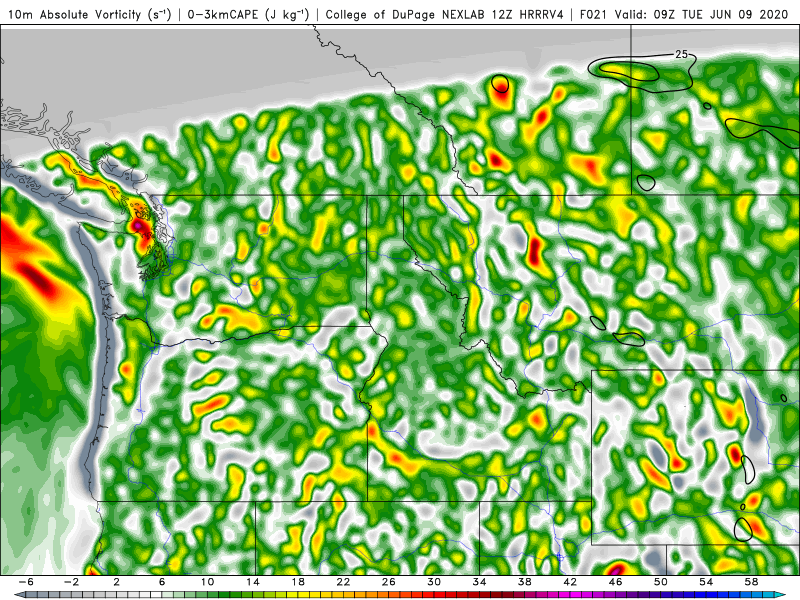Click the "10m Absolute Vorticity (s⁻¹)" title text

coord(89,15)
